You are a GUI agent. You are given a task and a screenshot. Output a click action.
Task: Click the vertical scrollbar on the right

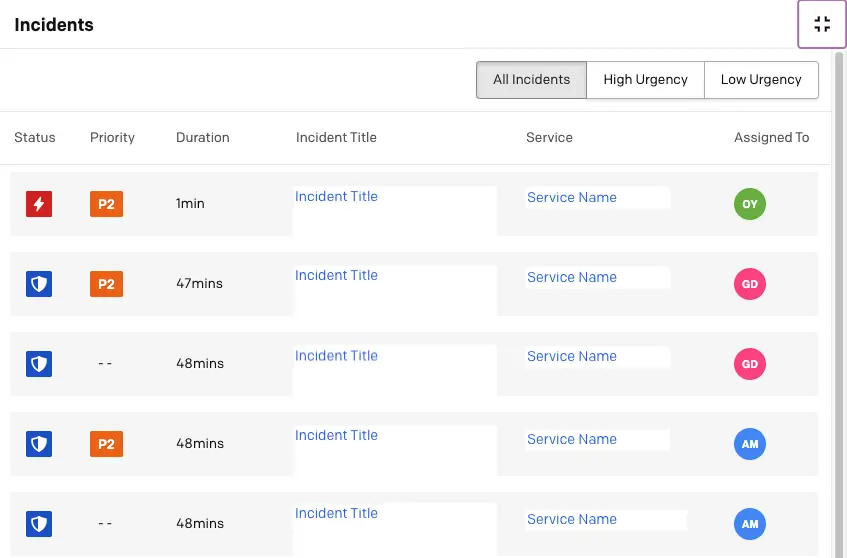pyautogui.click(x=839, y=304)
